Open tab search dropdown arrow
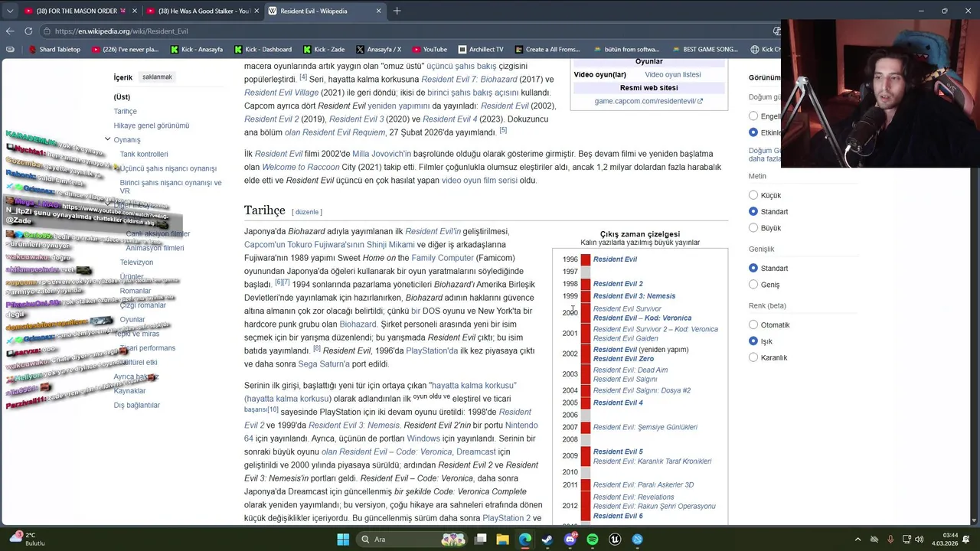 (x=9, y=11)
